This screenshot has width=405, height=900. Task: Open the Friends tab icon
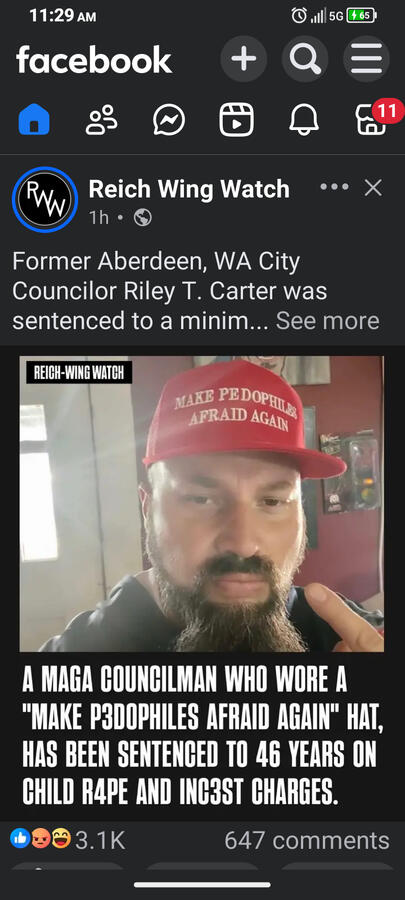coord(102,121)
